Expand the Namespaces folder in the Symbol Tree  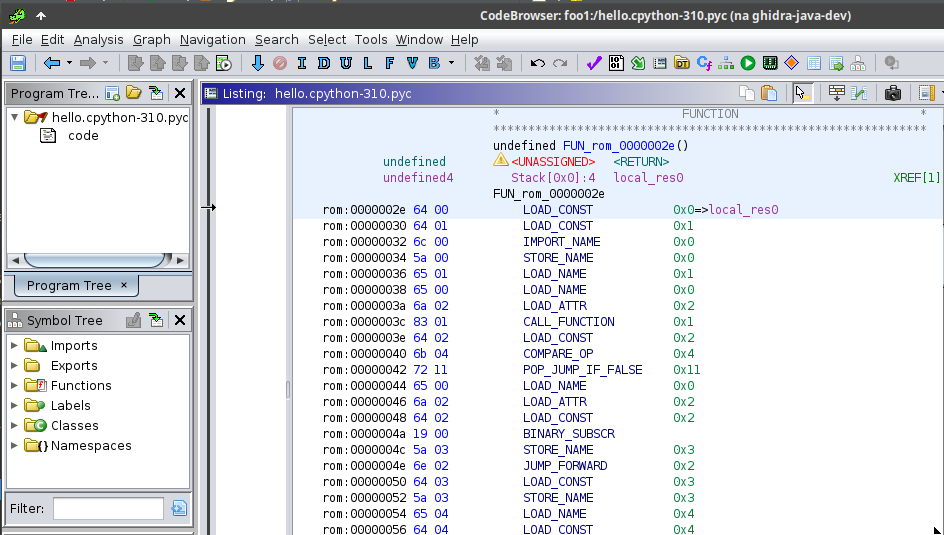click(x=14, y=445)
